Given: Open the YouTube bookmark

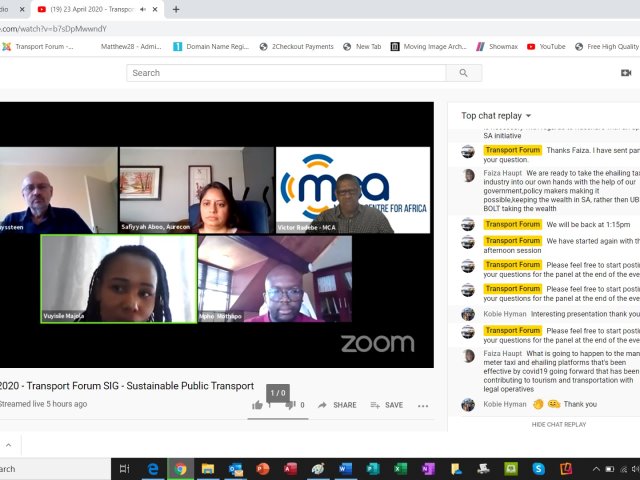Looking at the screenshot, I should [546, 47].
